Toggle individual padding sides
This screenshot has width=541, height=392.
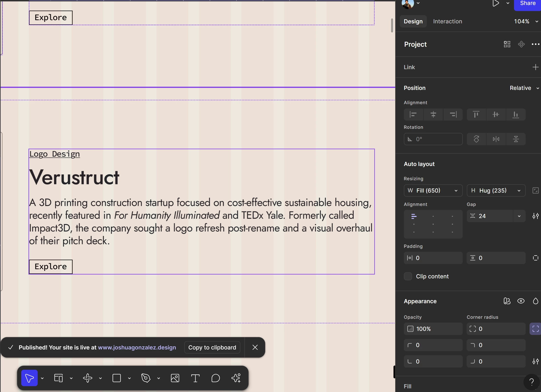pyautogui.click(x=536, y=258)
